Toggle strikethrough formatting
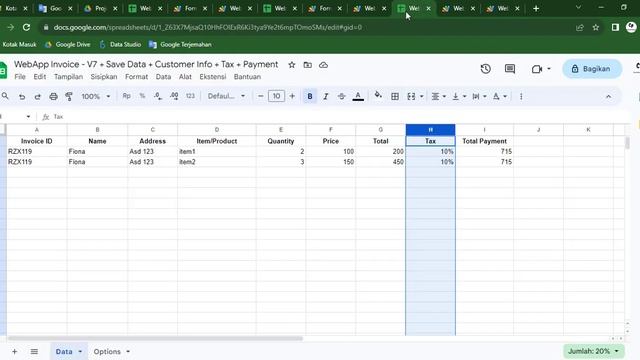 [342, 97]
